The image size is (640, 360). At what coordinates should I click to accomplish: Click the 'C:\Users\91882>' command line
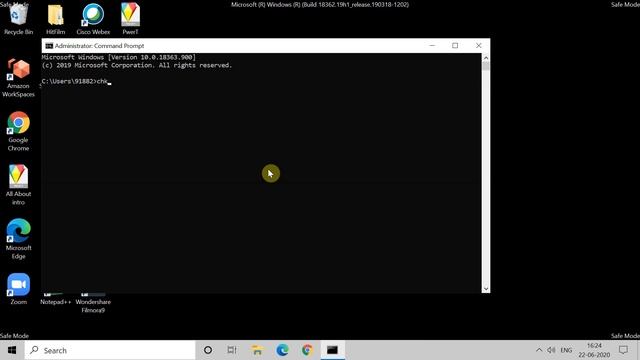(x=76, y=81)
